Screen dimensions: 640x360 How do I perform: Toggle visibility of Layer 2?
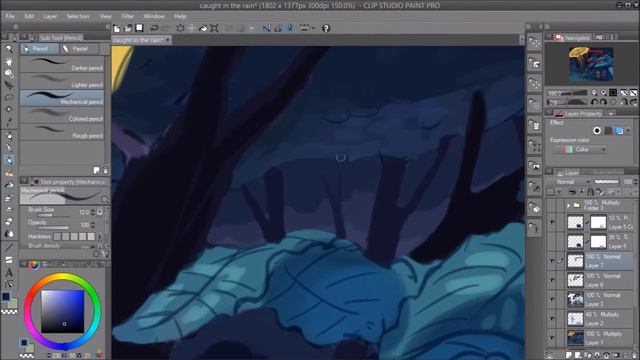[x=552, y=318]
